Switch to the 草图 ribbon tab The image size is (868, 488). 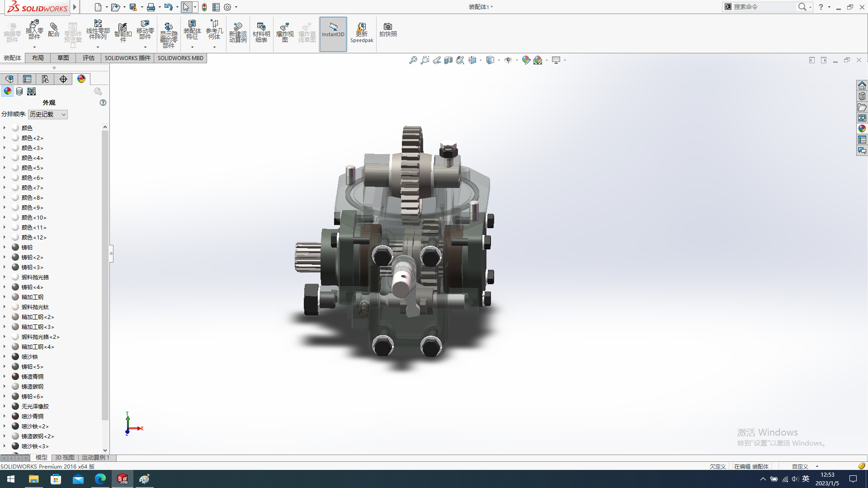(x=63, y=58)
